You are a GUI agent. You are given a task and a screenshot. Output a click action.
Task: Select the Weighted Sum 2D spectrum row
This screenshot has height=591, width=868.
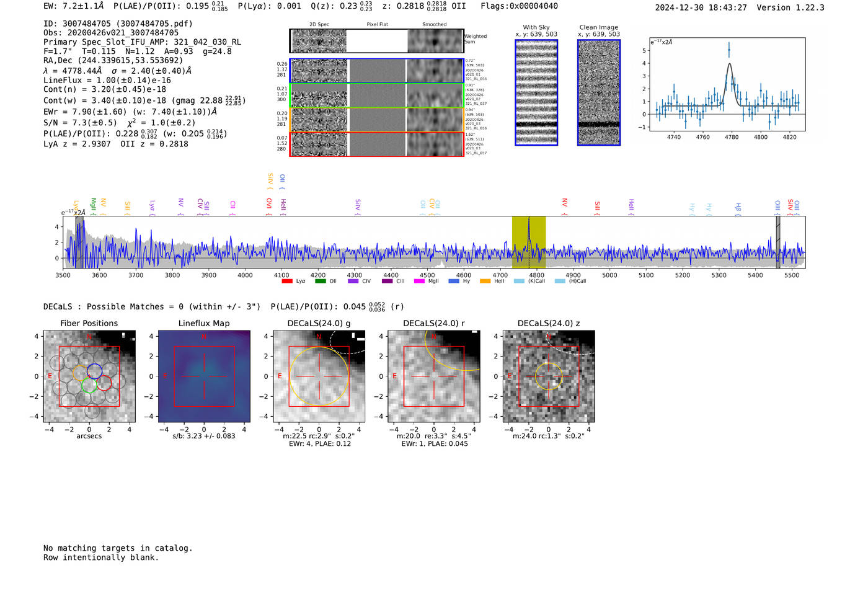377,41
